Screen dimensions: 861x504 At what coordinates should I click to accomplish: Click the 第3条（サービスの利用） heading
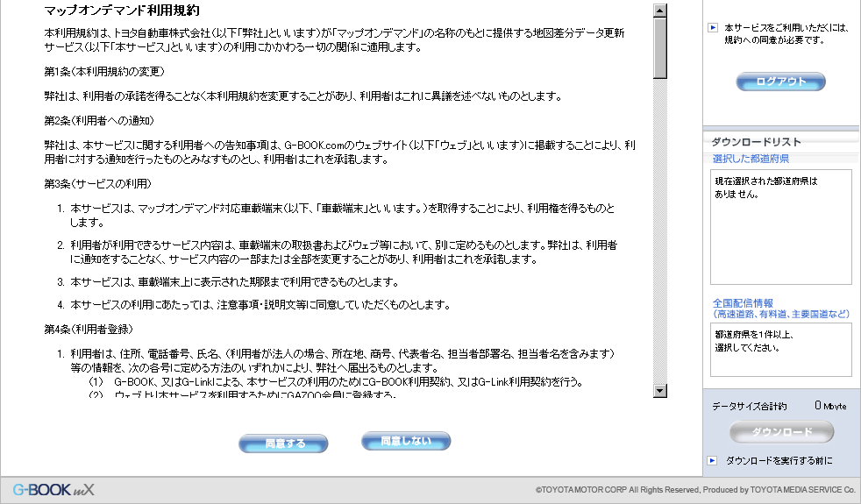[97, 183]
